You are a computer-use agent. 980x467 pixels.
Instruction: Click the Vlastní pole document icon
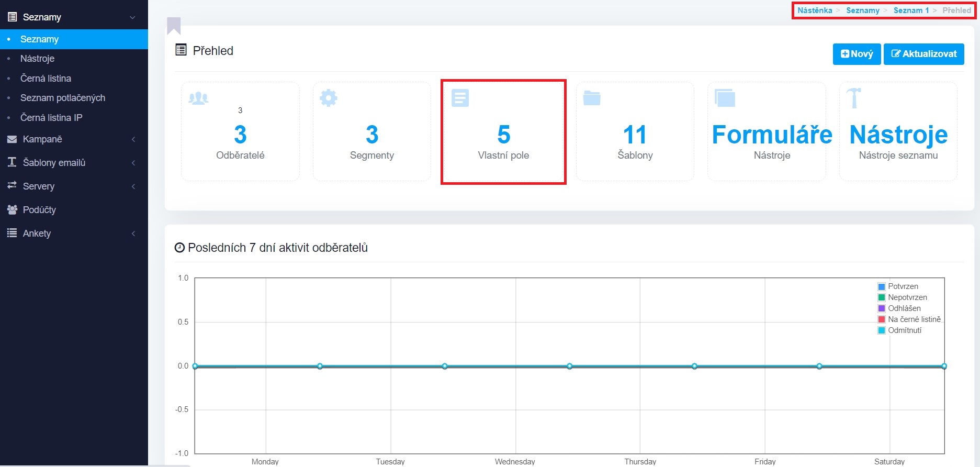(460, 98)
